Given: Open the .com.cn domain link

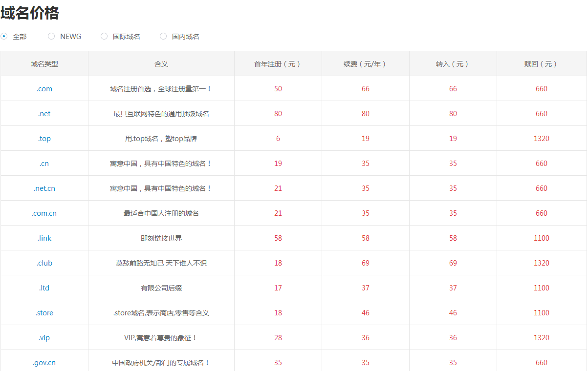Looking at the screenshot, I should (44, 213).
